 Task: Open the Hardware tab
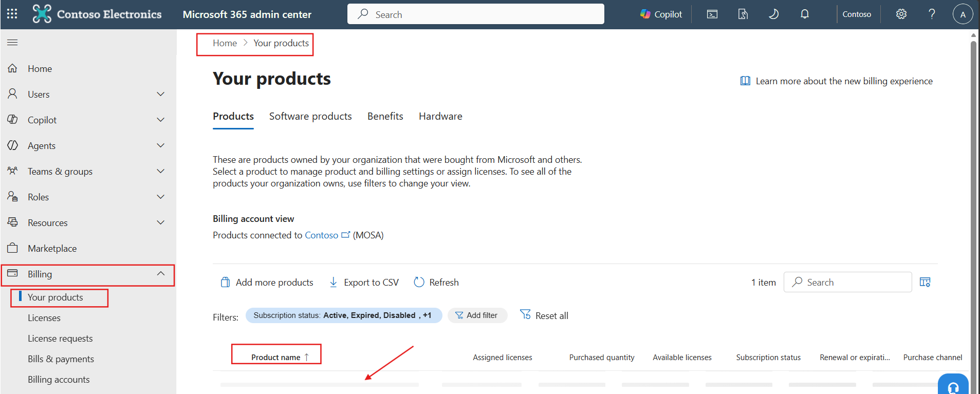tap(440, 117)
